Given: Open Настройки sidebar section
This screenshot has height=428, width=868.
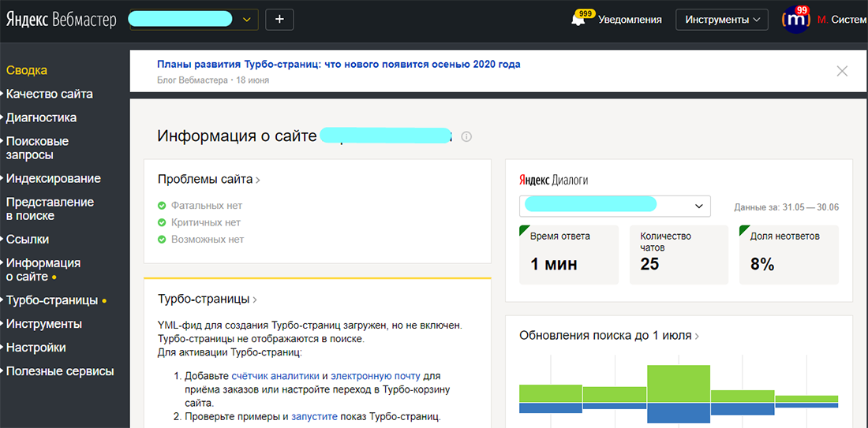Looking at the screenshot, I should click(x=36, y=348).
